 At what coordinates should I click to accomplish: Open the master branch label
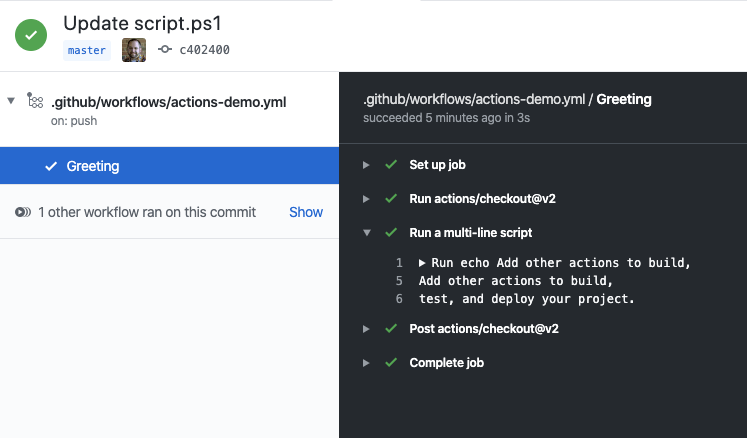click(87, 50)
